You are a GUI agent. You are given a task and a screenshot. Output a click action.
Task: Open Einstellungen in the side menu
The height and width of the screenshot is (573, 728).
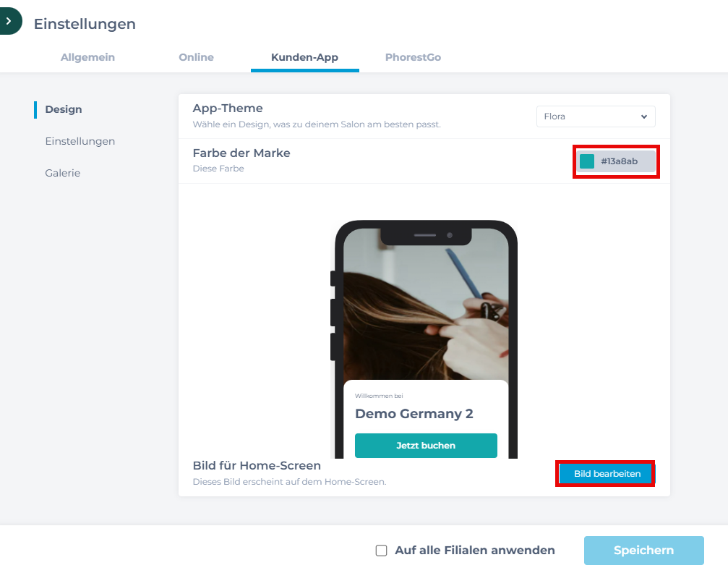80,141
